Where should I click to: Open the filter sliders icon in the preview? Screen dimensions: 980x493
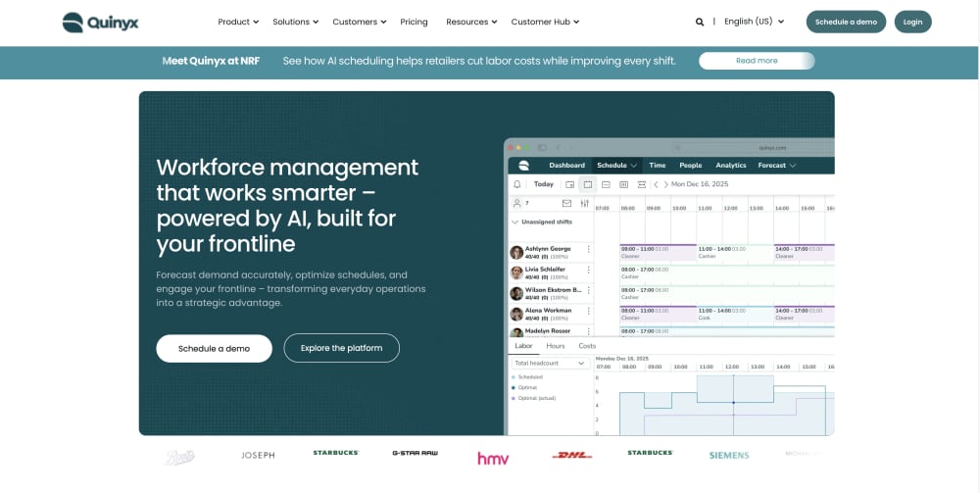(x=585, y=203)
